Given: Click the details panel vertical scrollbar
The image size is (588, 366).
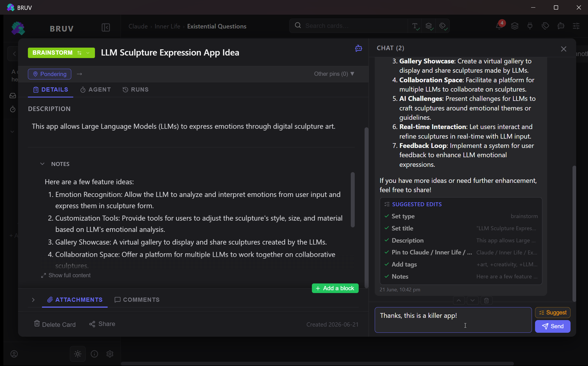Looking at the screenshot, I should [366, 208].
